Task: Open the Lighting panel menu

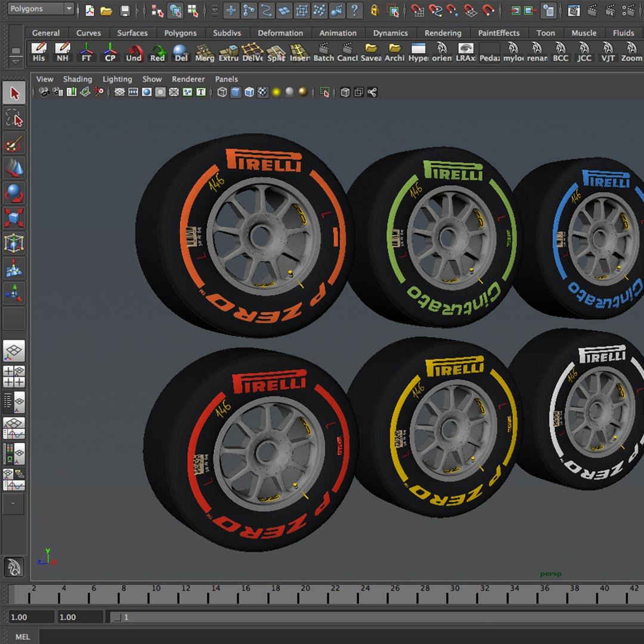Action: (117, 79)
